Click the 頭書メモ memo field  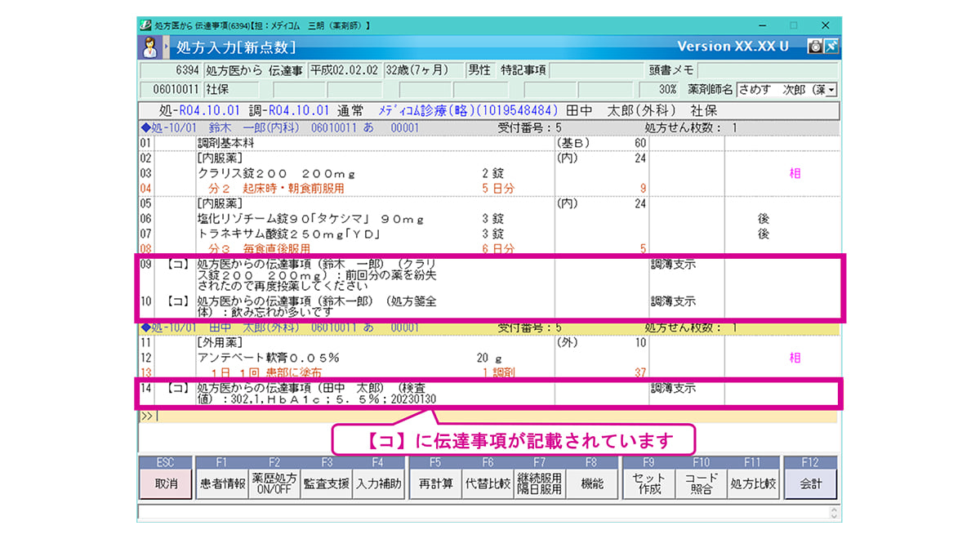click(x=768, y=70)
